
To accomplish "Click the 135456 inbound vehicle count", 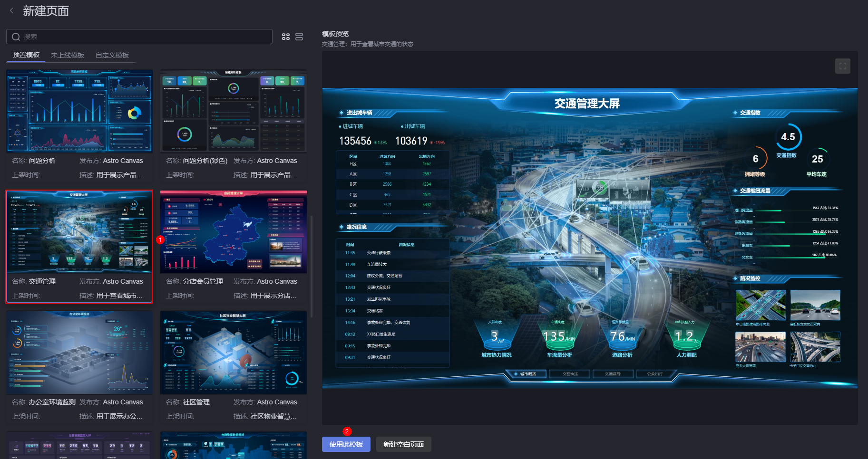I will pyautogui.click(x=355, y=141).
